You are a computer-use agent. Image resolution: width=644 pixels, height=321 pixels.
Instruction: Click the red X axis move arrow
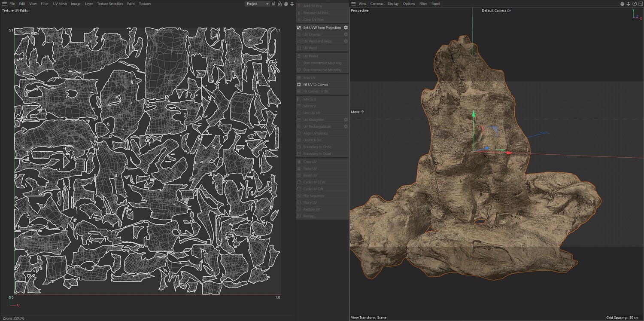coord(509,152)
